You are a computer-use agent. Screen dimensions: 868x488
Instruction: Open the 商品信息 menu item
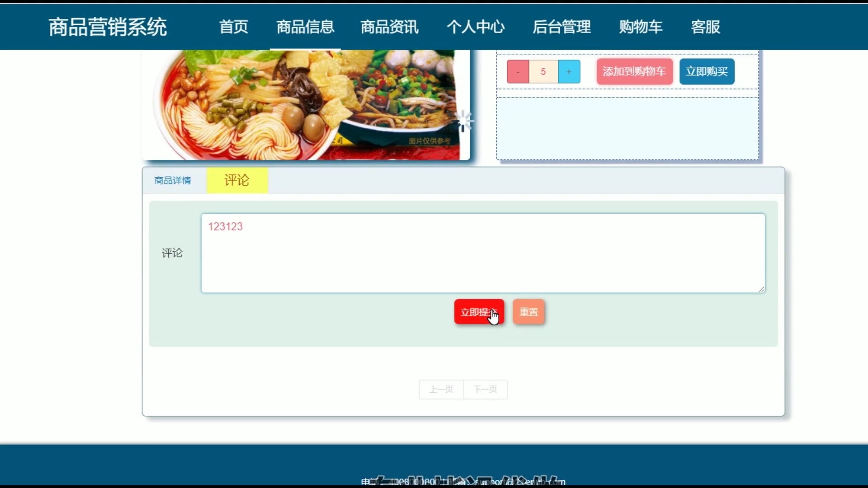pos(305,27)
